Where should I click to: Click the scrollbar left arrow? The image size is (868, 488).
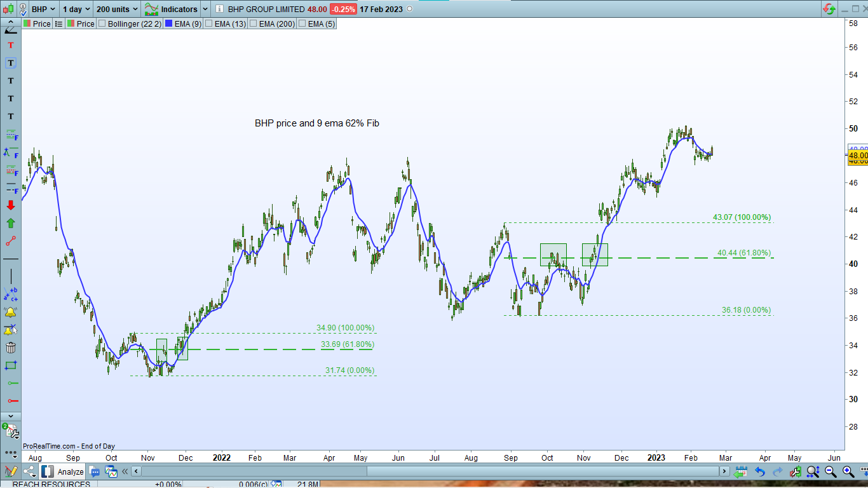point(137,471)
